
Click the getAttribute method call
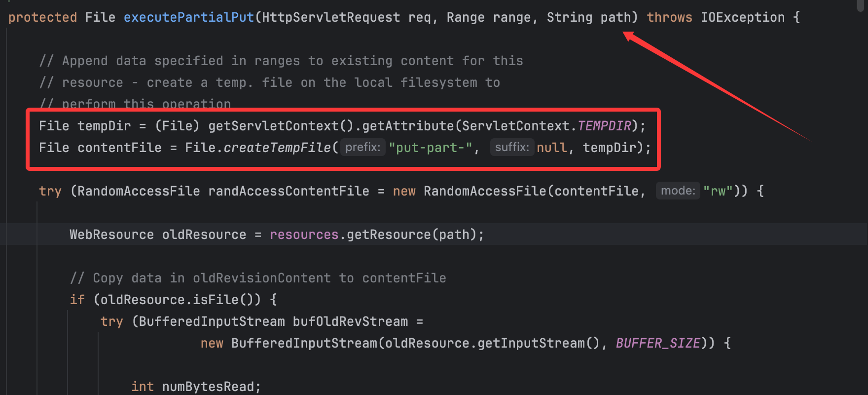click(407, 126)
